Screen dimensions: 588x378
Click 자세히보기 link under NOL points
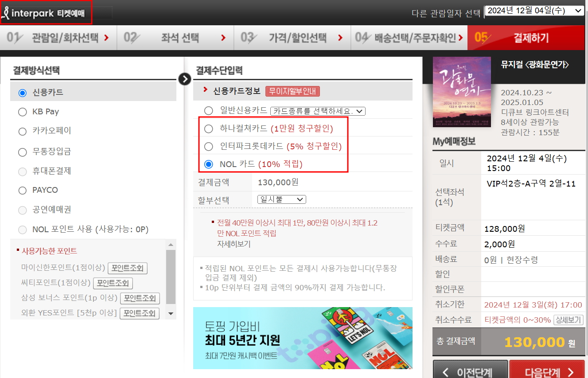coord(234,244)
